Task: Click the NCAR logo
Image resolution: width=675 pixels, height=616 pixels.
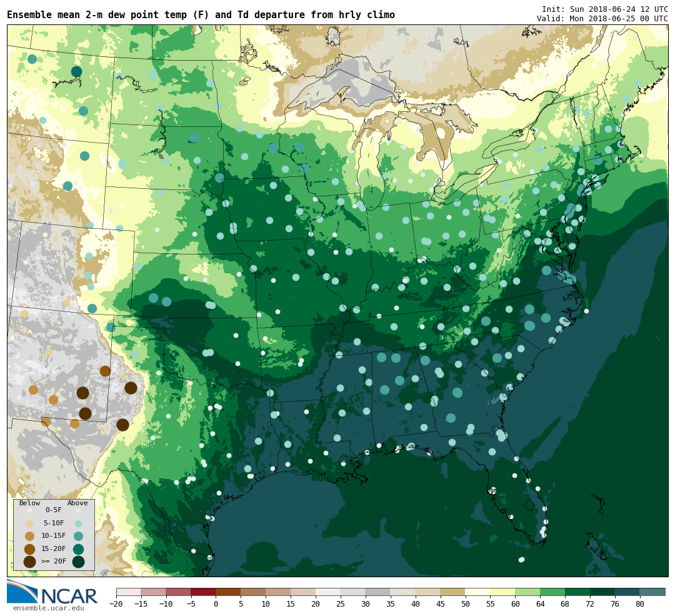Action: pyautogui.click(x=52, y=592)
